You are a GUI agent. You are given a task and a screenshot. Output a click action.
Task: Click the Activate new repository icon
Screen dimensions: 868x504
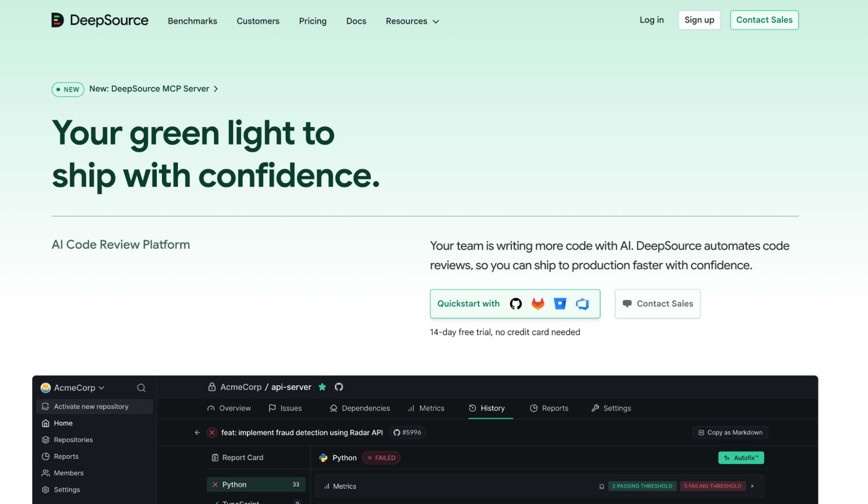click(45, 407)
